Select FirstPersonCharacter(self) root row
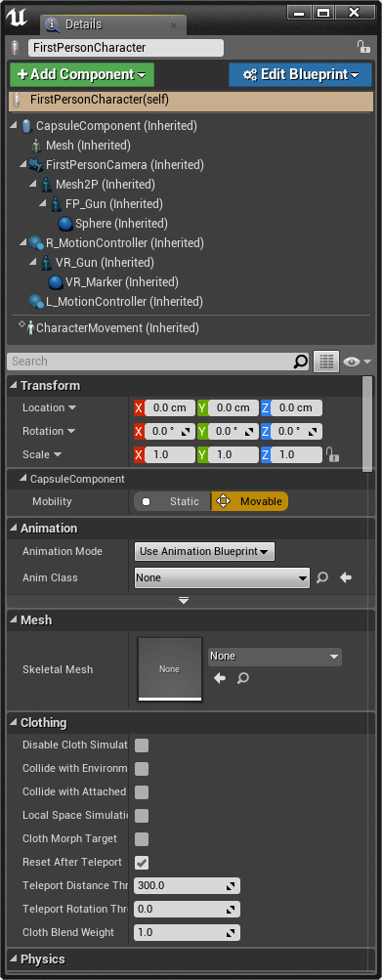The height and width of the screenshot is (980, 382). [191, 101]
